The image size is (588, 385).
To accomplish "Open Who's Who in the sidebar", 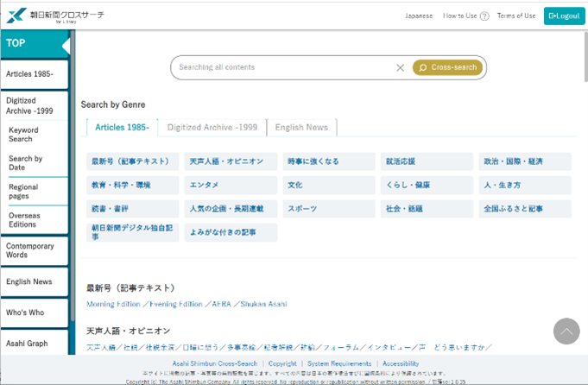I will pos(35,312).
